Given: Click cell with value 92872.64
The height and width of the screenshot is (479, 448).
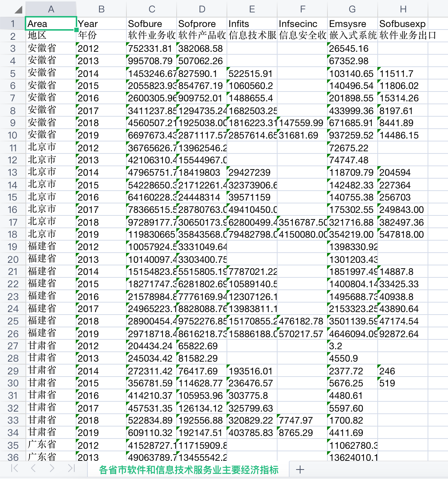Looking at the screenshot, I should (x=403, y=334).
